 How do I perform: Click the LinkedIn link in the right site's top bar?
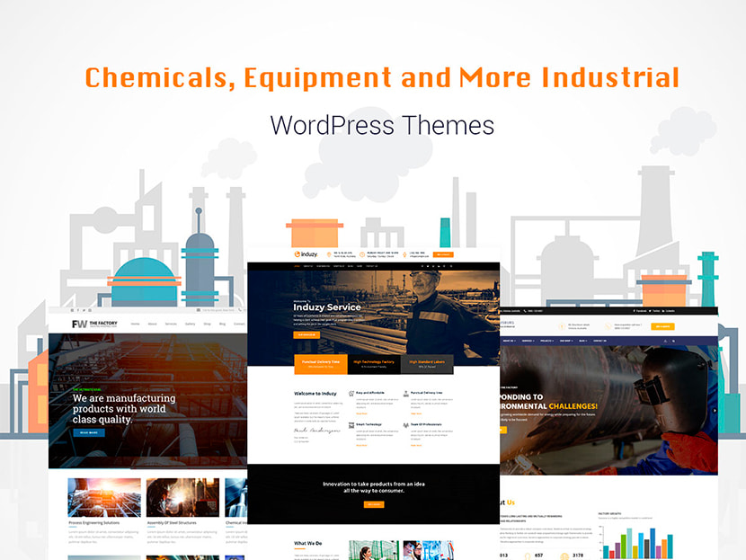[x=669, y=311]
